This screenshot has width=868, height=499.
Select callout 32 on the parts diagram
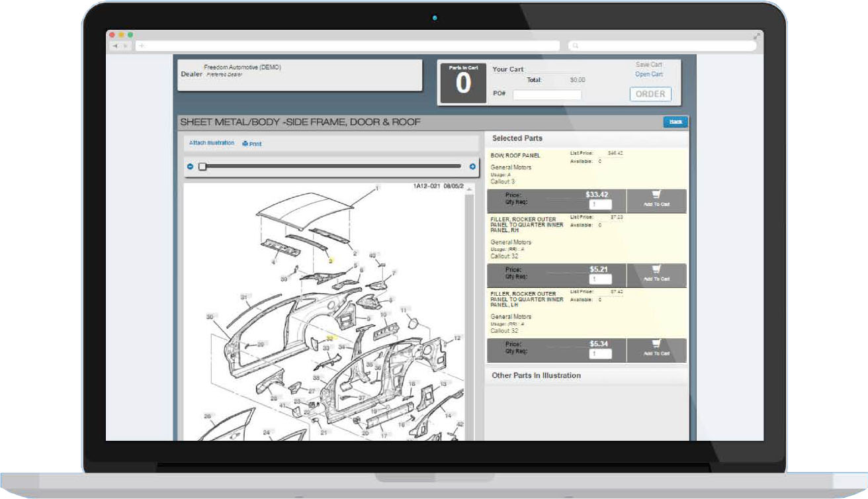[329, 338]
